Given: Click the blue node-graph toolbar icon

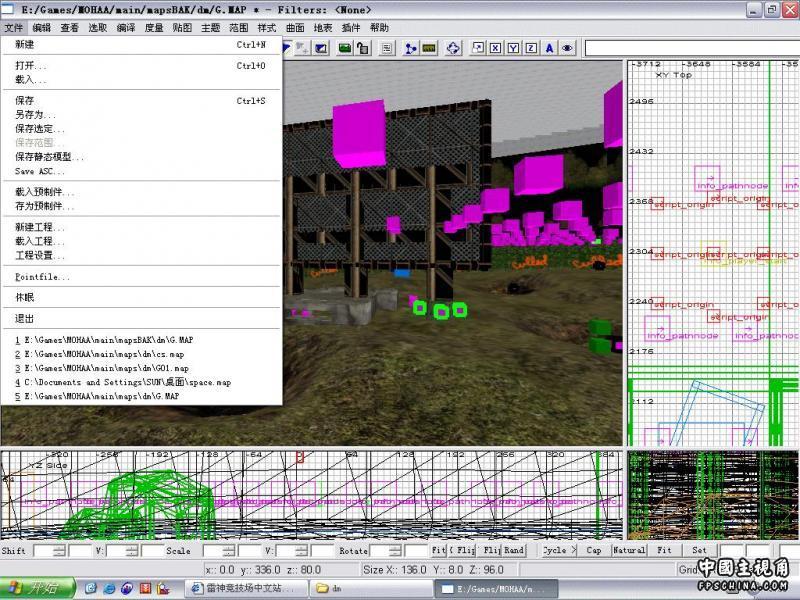Looking at the screenshot, I should click(x=411, y=48).
